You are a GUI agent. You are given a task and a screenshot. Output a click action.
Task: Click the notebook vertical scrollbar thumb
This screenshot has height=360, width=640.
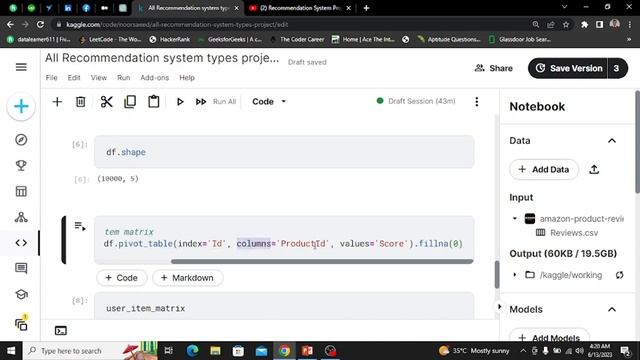tap(497, 275)
